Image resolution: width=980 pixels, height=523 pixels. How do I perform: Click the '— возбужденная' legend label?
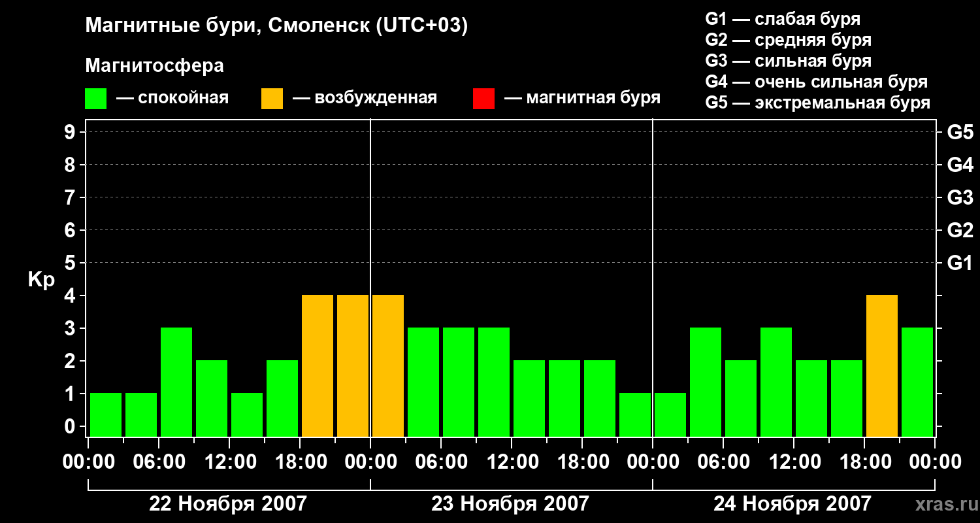pos(365,99)
